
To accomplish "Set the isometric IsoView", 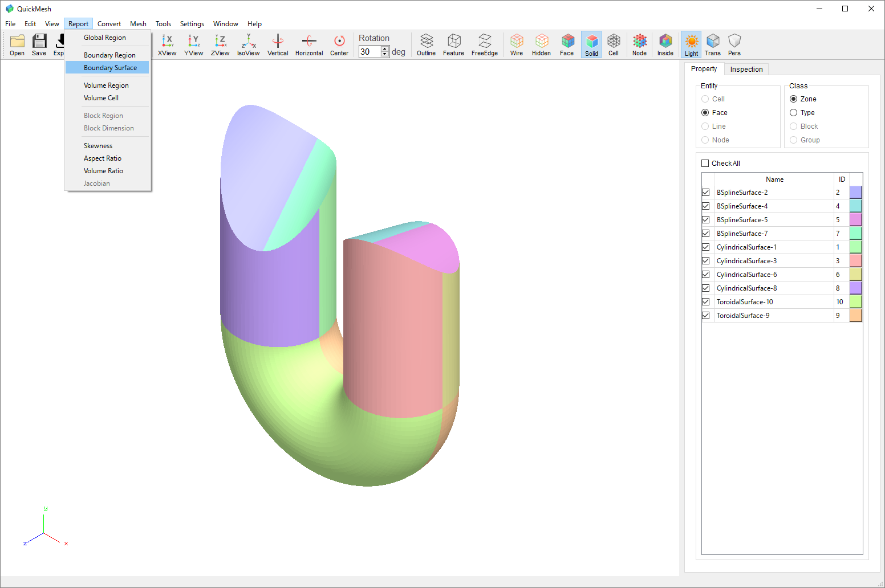I will click(249, 44).
